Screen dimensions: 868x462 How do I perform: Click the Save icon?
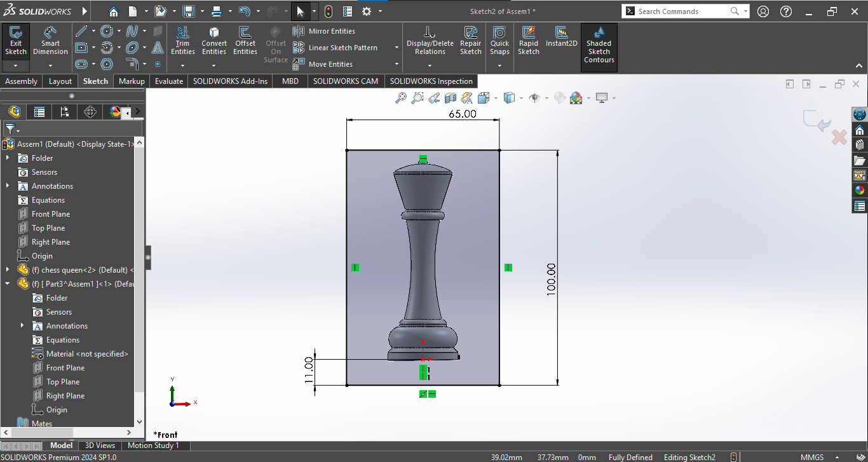(189, 11)
